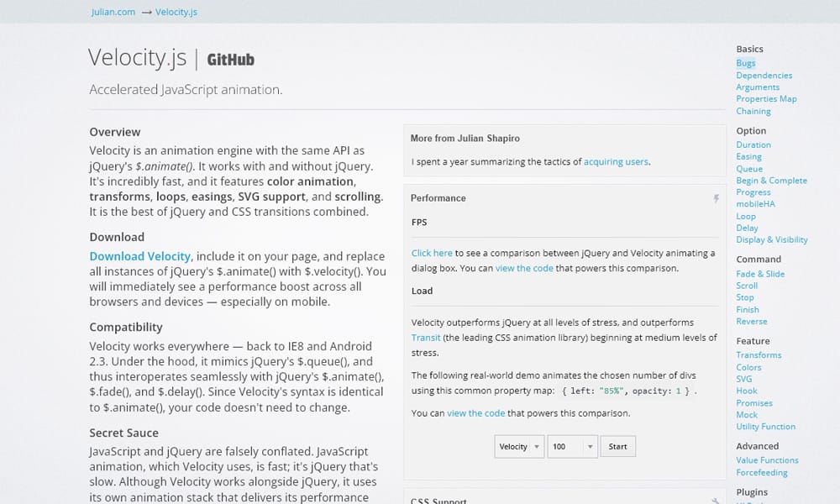The width and height of the screenshot is (840, 504).
Task: Open the Transforms feature documentation
Action: (x=759, y=354)
